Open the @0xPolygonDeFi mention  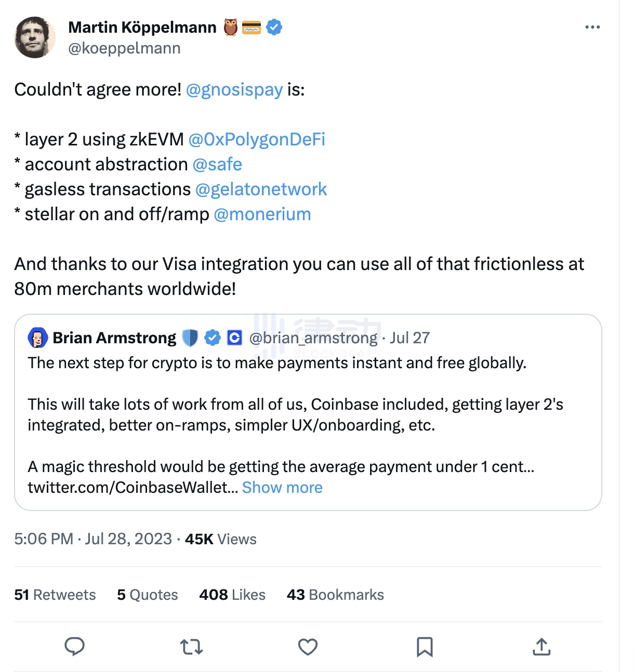click(257, 139)
